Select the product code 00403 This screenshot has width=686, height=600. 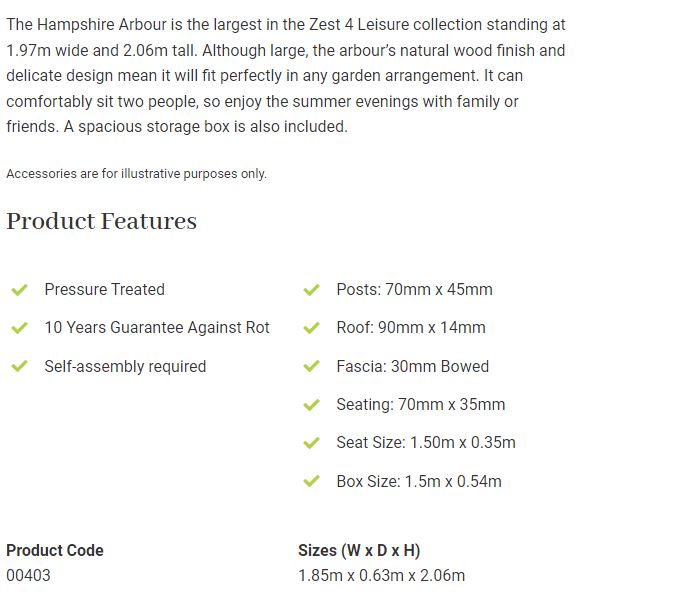pyautogui.click(x=28, y=575)
